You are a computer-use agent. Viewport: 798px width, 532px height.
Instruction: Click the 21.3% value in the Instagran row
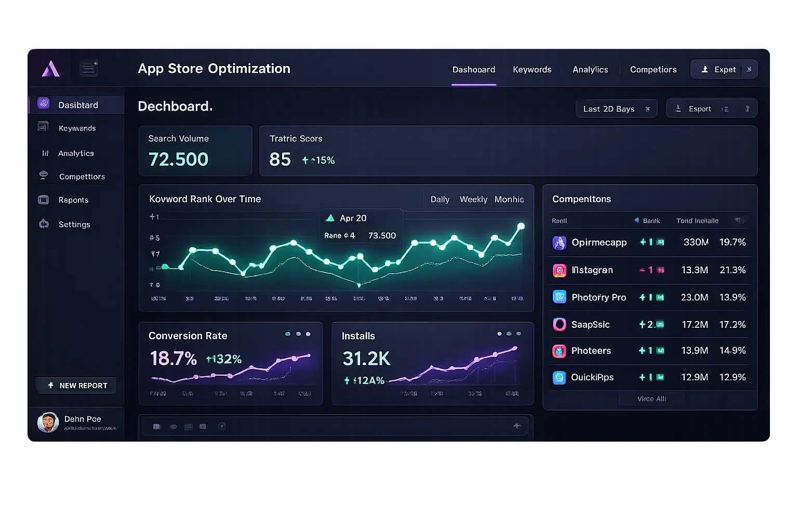[733, 270]
